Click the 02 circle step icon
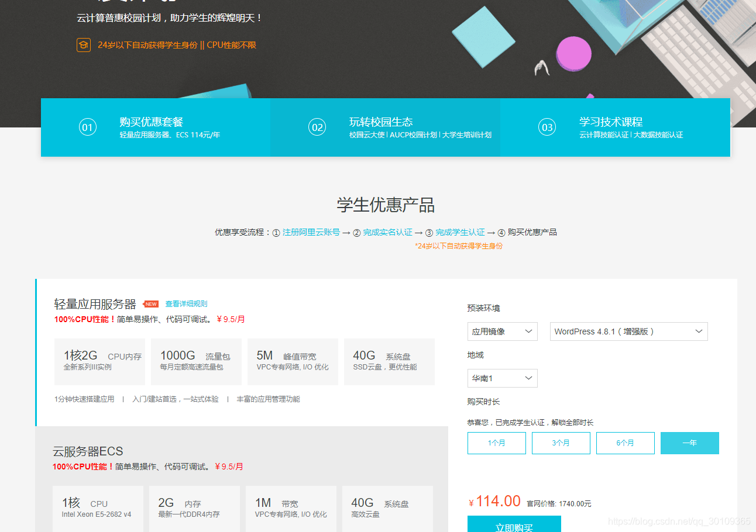This screenshot has width=756, height=532. tap(317, 127)
